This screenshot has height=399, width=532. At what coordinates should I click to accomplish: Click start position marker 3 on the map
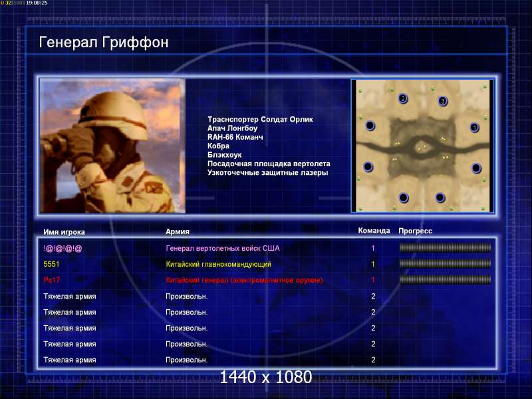tap(442, 101)
